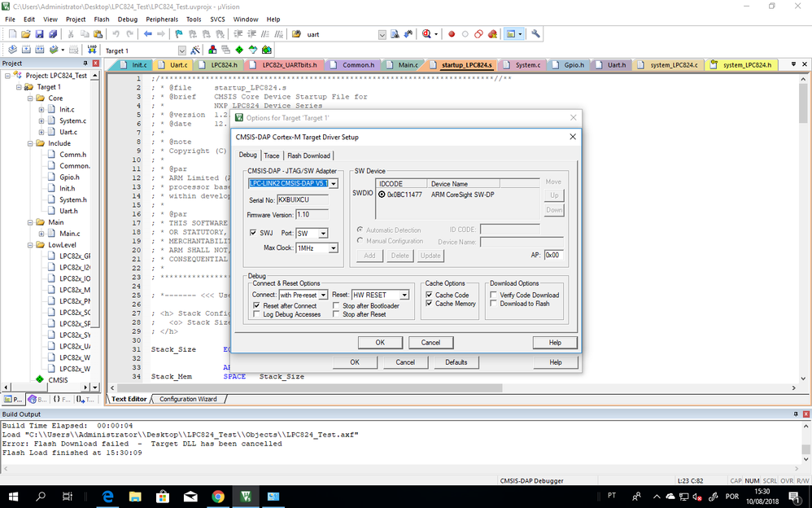Open Microsoft Edge from the taskbar

(x=107, y=496)
